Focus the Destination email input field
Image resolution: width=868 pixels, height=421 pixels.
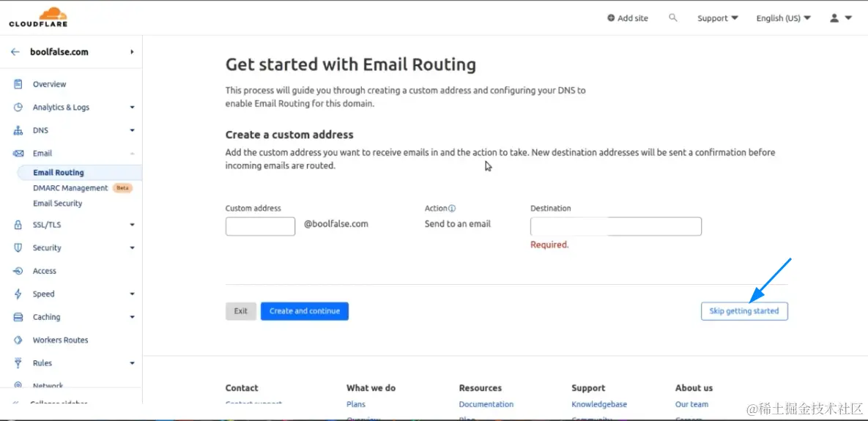pos(615,226)
